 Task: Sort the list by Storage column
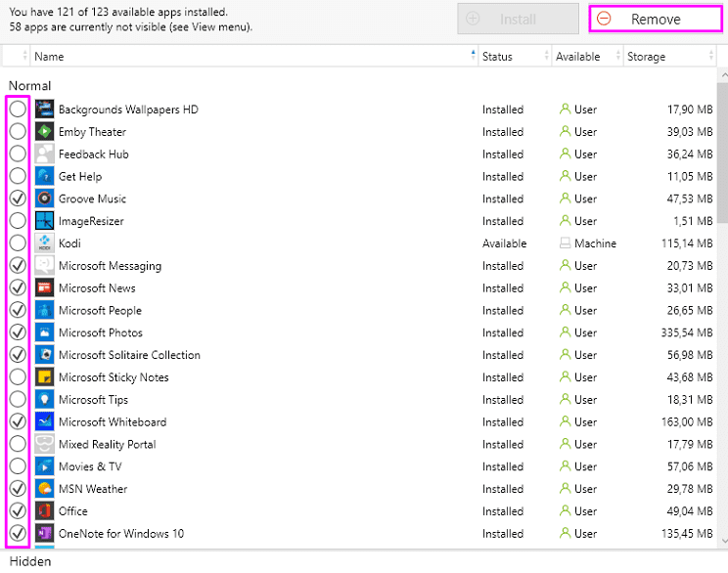669,56
